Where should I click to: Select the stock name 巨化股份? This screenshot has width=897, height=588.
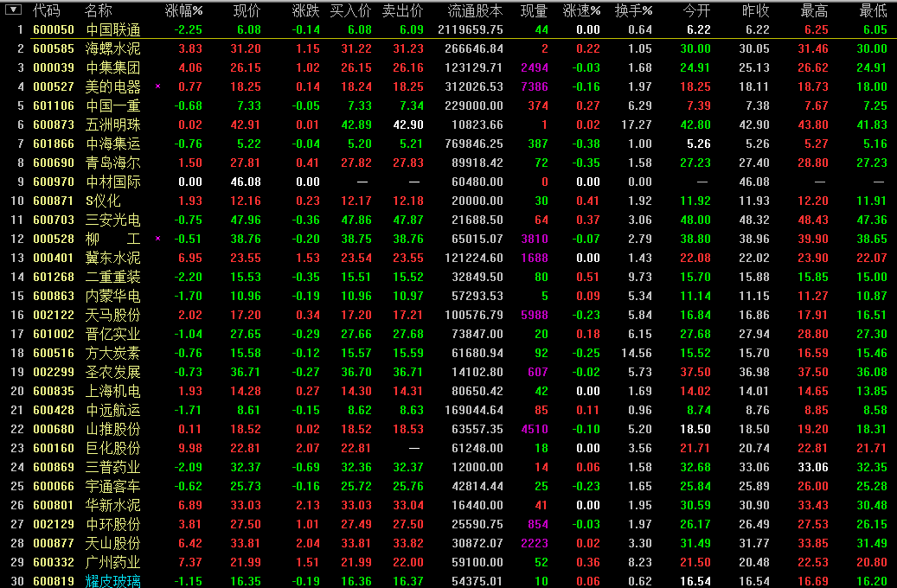tap(112, 448)
